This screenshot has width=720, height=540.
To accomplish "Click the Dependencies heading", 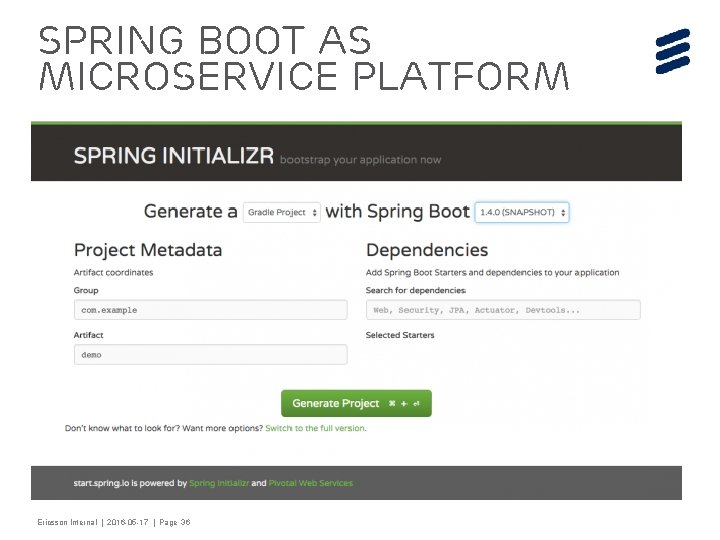I will (427, 250).
